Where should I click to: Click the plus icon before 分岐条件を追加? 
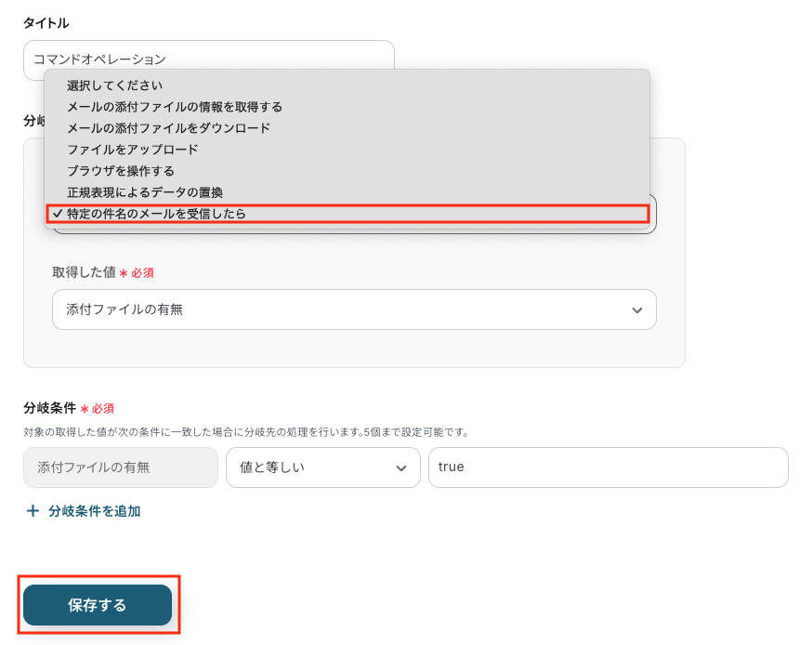(x=33, y=511)
